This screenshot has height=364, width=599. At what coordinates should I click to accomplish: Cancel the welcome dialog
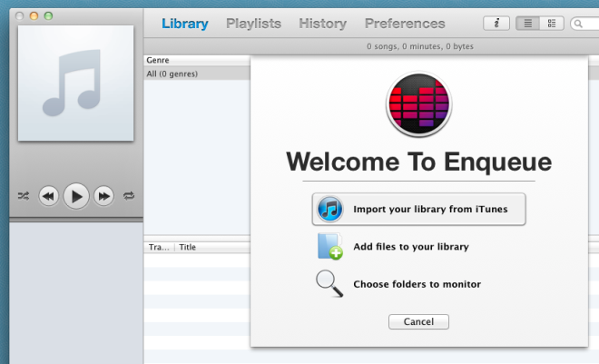418,321
